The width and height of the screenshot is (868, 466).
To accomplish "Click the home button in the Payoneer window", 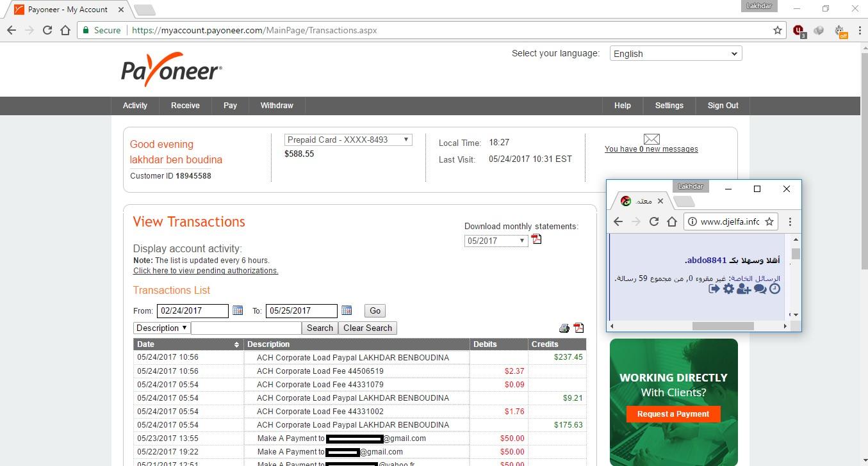I will [65, 30].
